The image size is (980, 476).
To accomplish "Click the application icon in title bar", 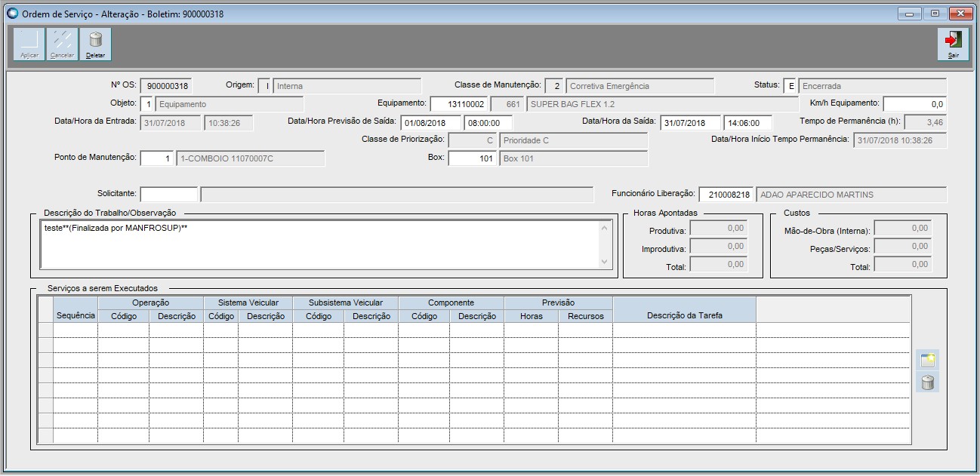I will point(11,13).
